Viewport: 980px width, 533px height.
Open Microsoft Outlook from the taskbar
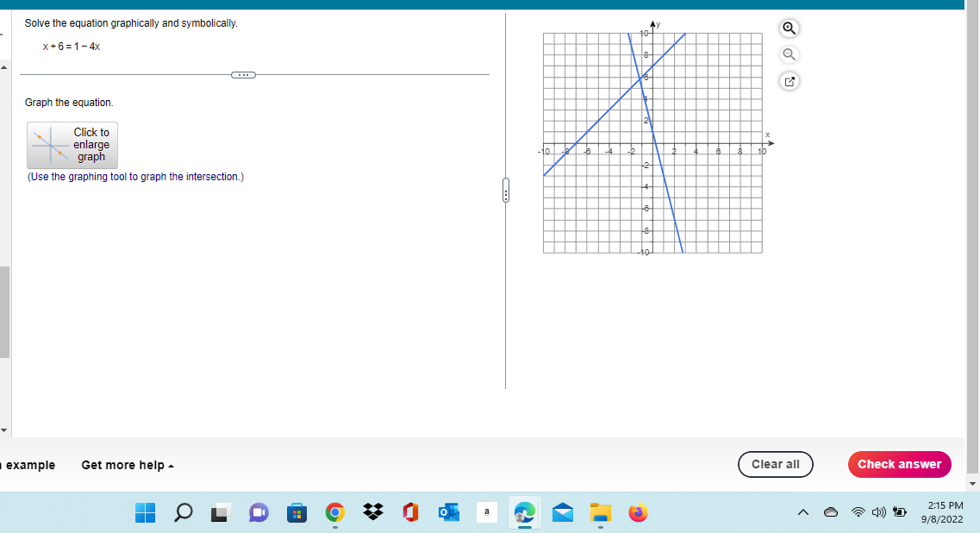[448, 512]
